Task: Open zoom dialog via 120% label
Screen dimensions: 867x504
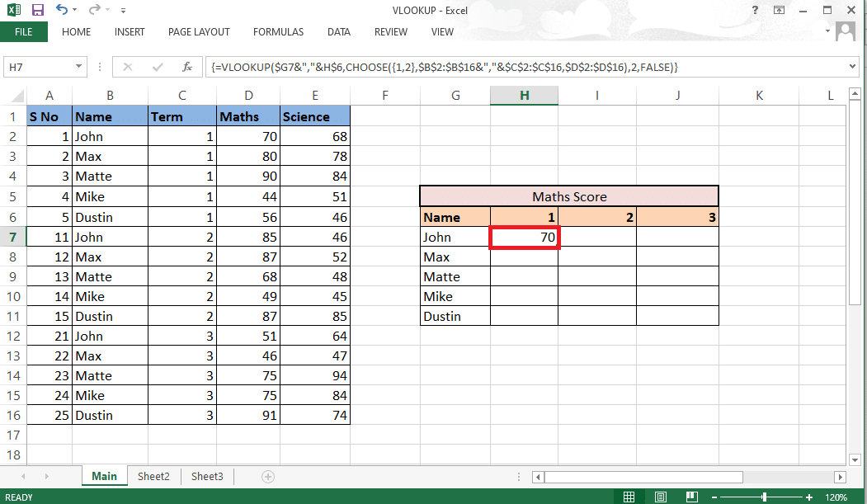Action: tap(836, 497)
